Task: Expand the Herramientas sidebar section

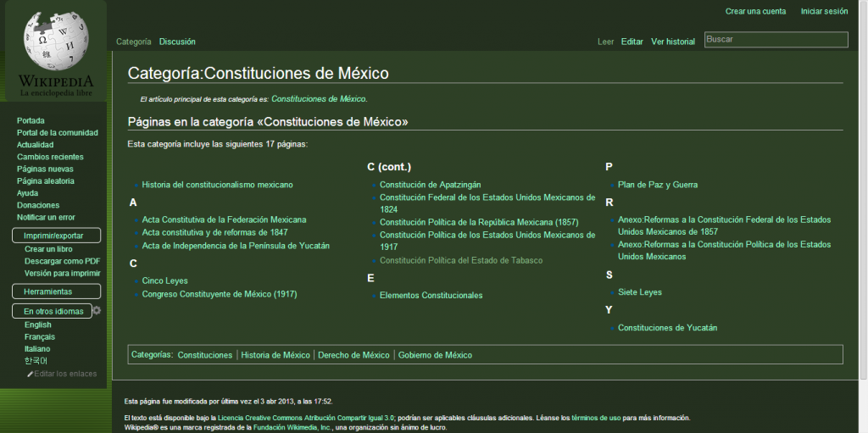Action: point(57,291)
